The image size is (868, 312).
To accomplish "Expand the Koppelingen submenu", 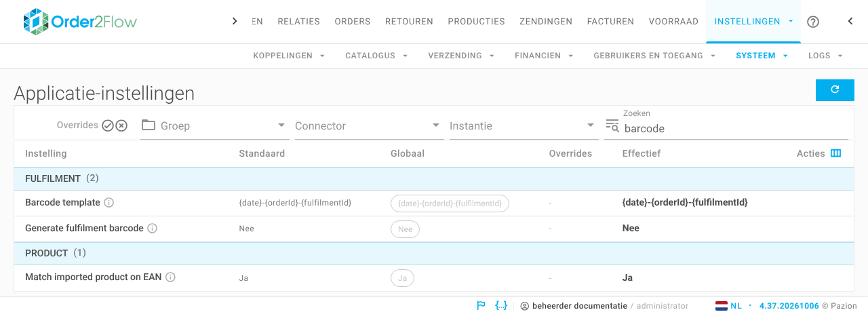I will pos(289,56).
